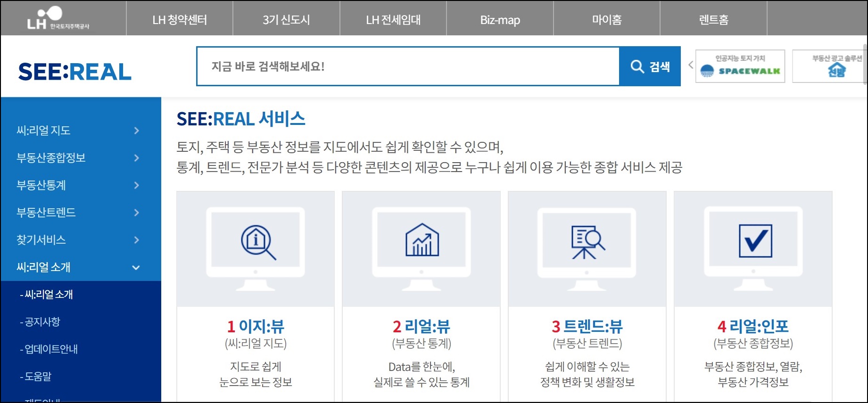Open the Biz-map tab
The height and width of the screenshot is (403, 868).
click(x=500, y=19)
